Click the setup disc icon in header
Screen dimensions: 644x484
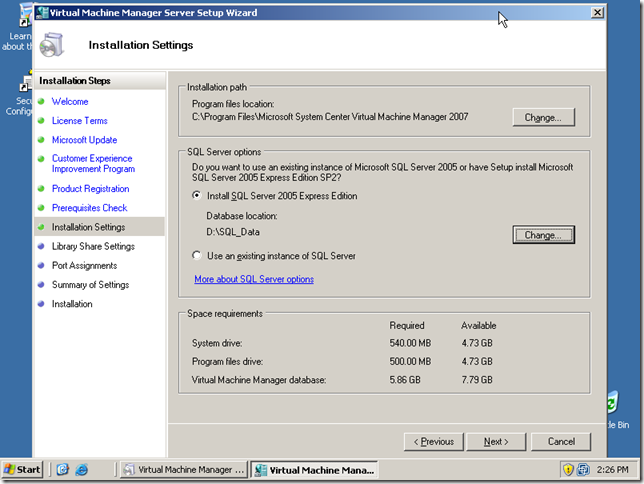coord(52,45)
